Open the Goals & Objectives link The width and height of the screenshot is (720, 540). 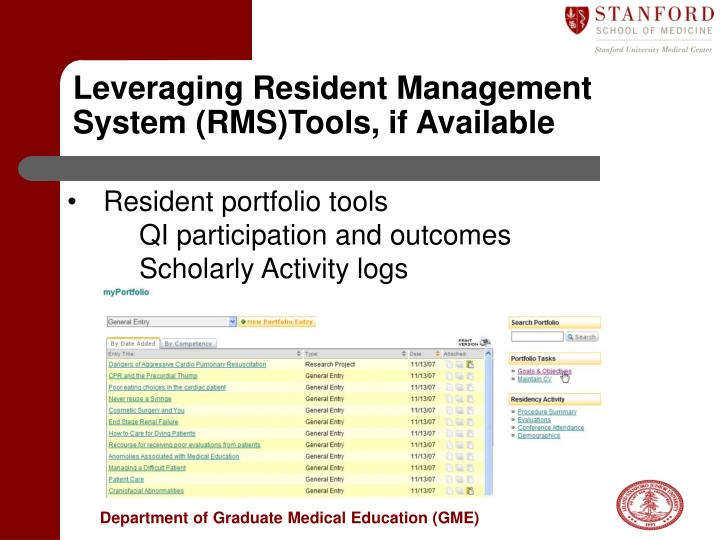click(x=544, y=371)
